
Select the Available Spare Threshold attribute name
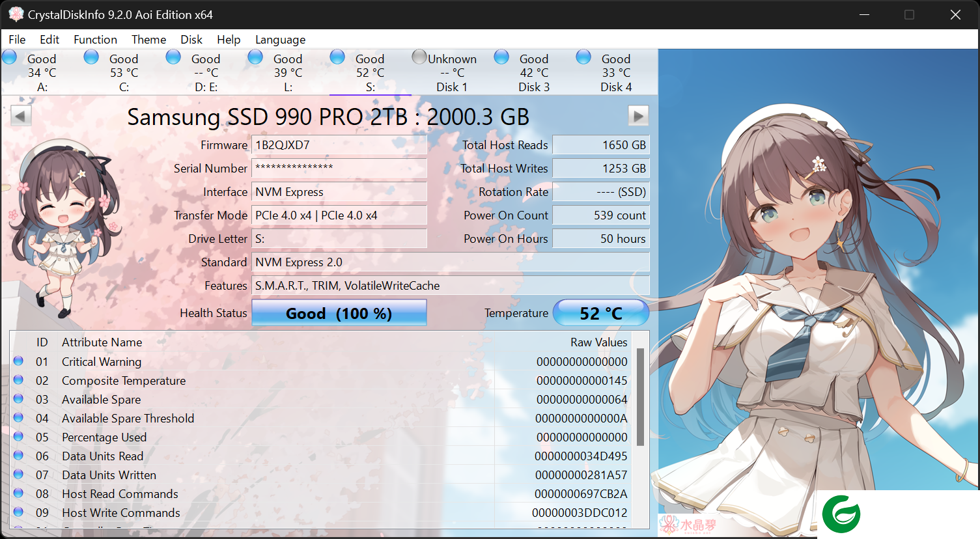coord(128,419)
